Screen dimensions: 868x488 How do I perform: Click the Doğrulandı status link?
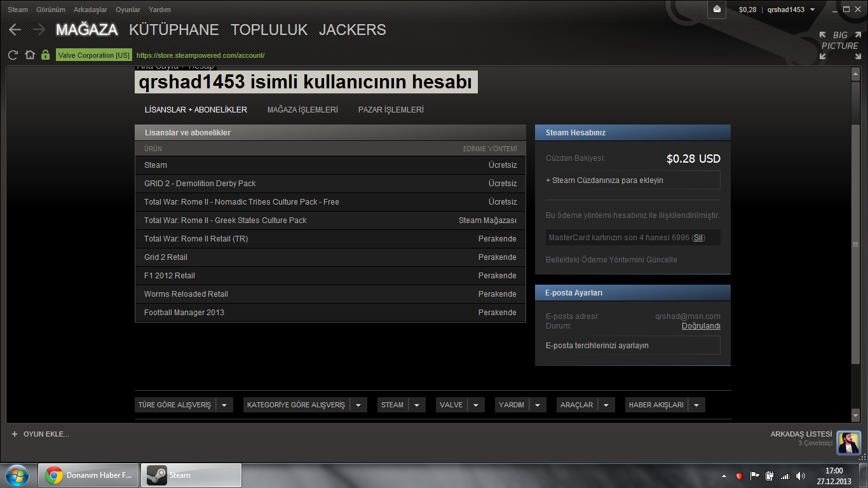[701, 326]
